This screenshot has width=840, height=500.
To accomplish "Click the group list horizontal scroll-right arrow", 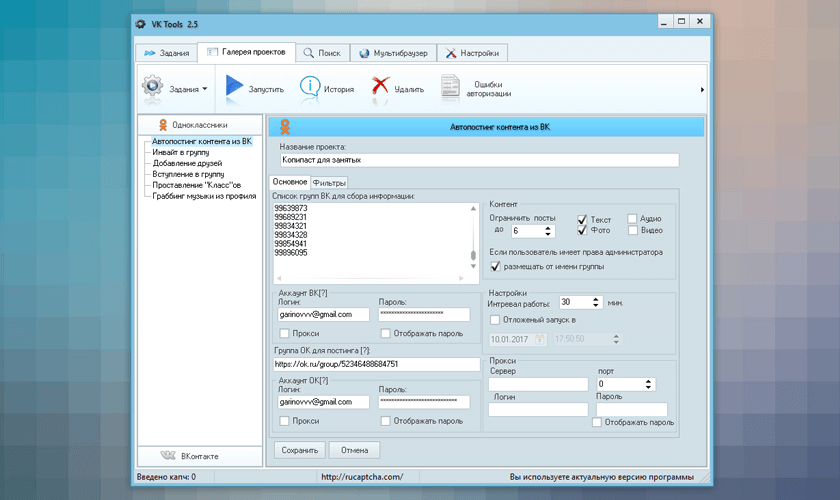I will (461, 278).
